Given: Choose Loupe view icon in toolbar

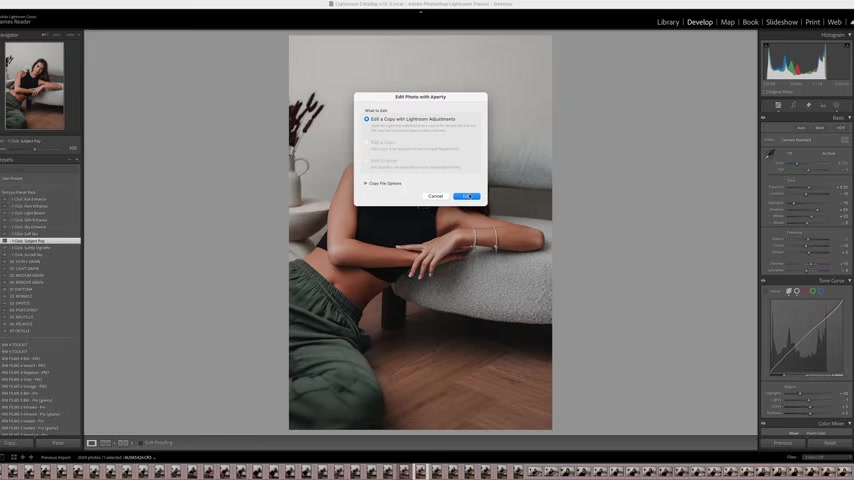Looking at the screenshot, I should (x=92, y=443).
